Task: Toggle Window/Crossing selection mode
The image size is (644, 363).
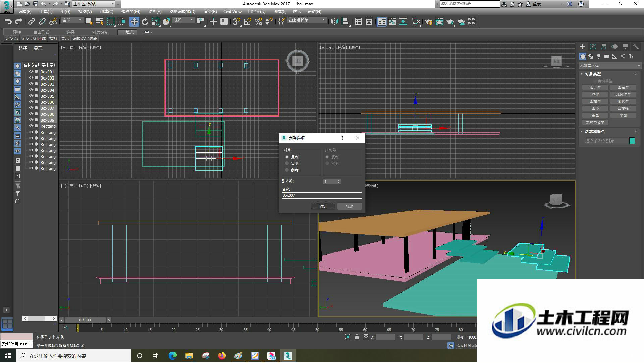Action: coord(121,22)
